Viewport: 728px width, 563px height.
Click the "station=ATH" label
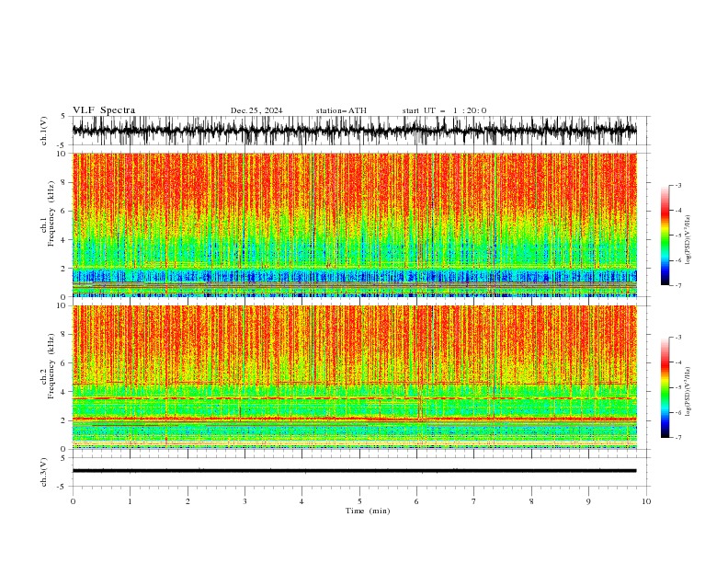coord(341,110)
